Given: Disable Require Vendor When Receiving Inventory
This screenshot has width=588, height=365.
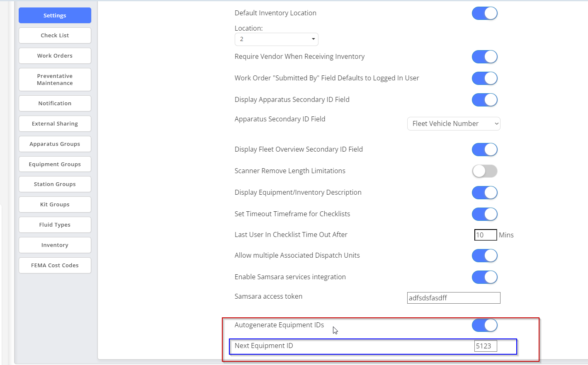Looking at the screenshot, I should pos(484,57).
